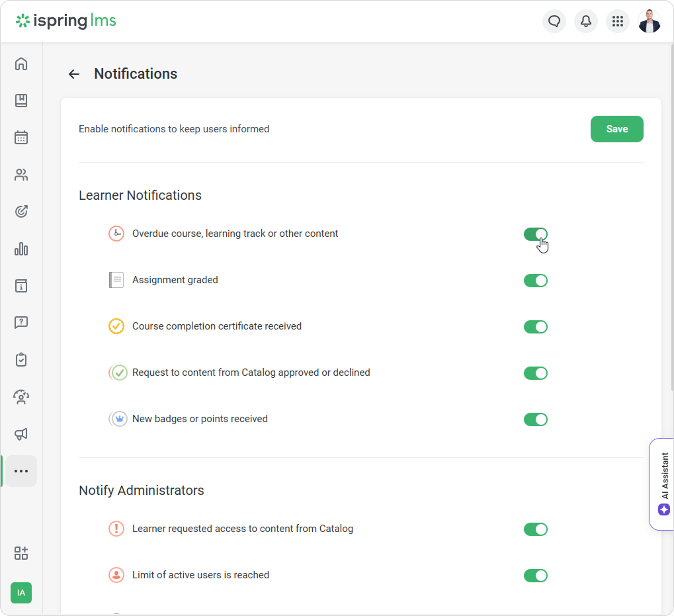Open the Calendar icon in sidebar

(21, 138)
